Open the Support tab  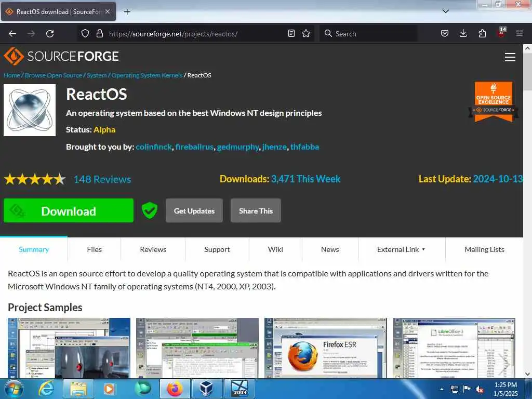[x=217, y=249]
